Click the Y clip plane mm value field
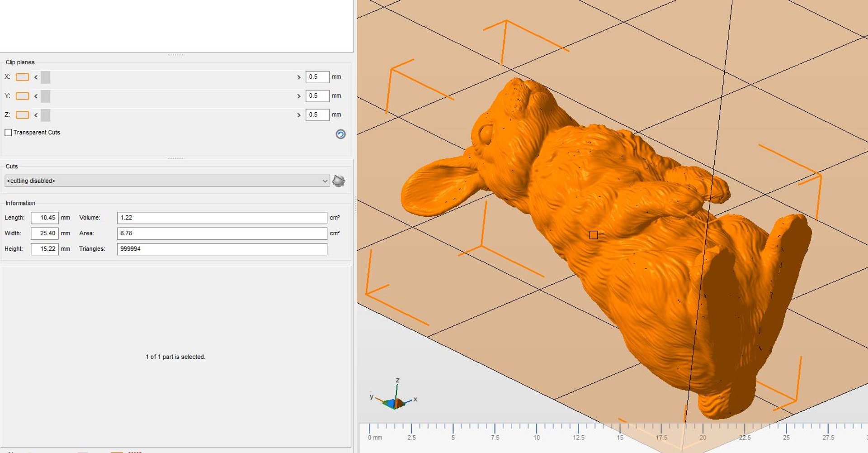 click(317, 96)
